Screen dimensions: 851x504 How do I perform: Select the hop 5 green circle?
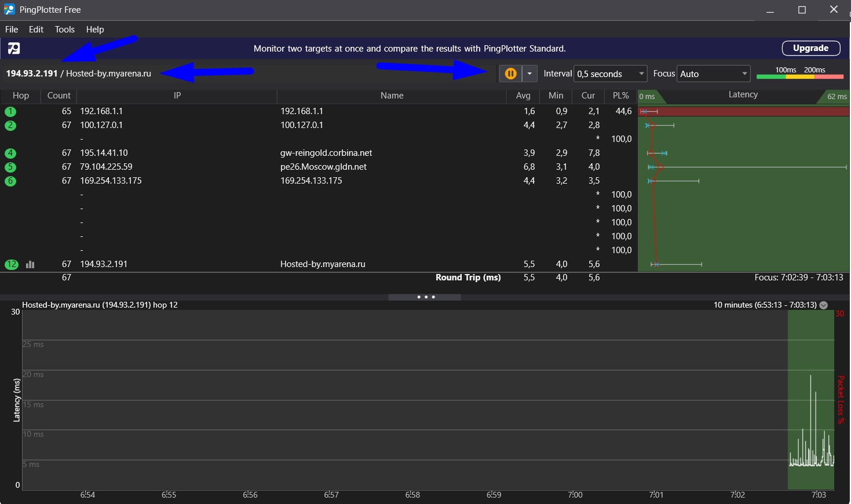pos(10,167)
